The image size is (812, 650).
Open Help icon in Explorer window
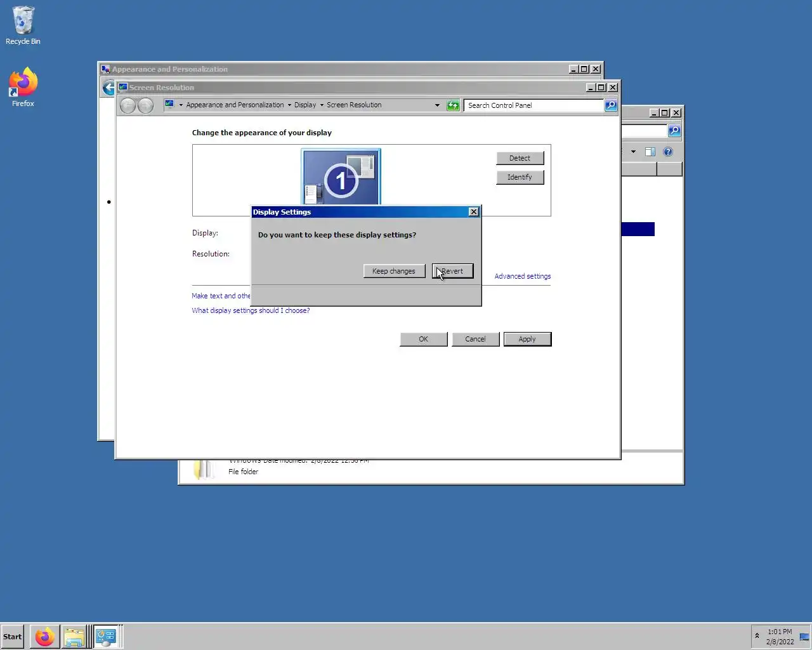click(x=668, y=152)
